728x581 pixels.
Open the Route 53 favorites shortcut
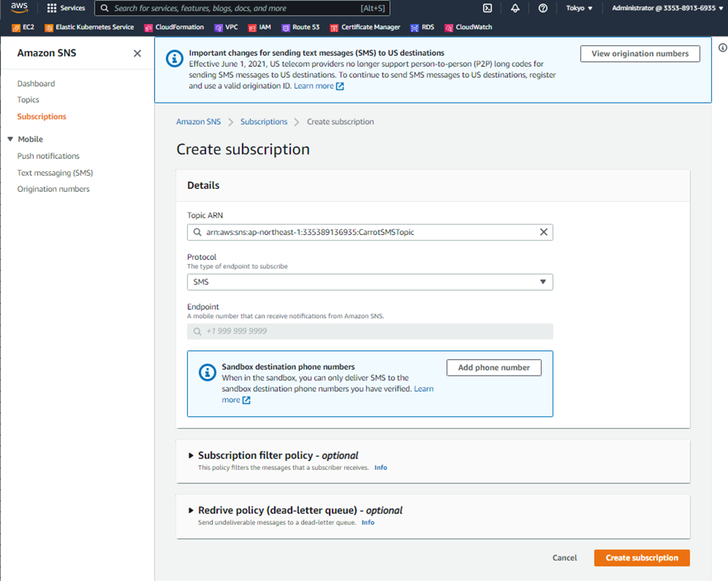(300, 27)
